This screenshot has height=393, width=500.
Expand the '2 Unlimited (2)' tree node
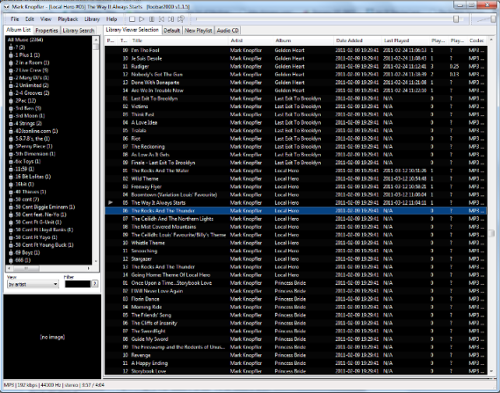(11, 86)
